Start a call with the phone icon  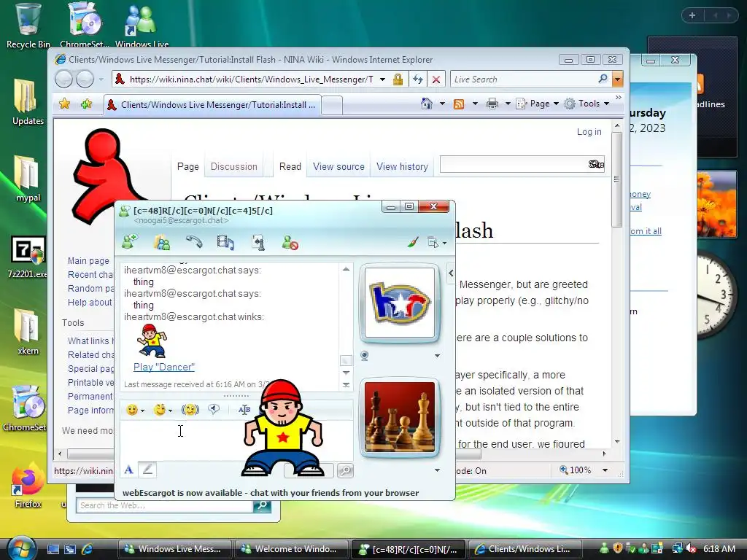pyautogui.click(x=194, y=242)
